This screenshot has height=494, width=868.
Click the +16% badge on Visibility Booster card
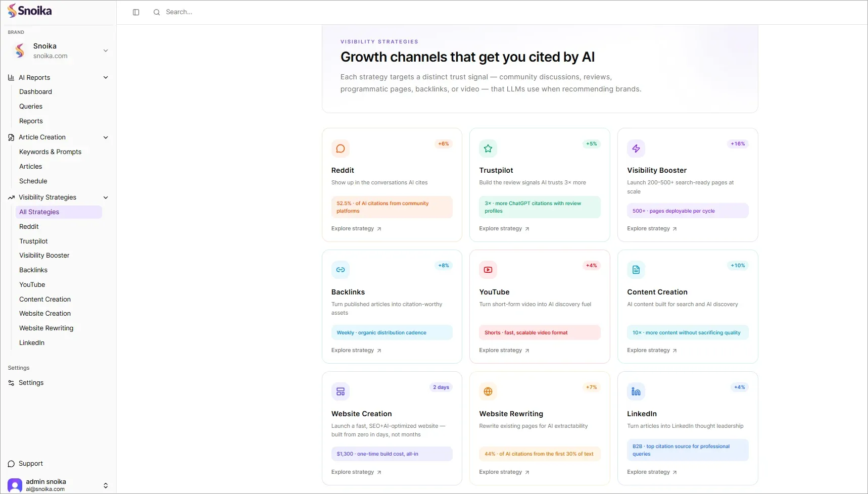tap(738, 144)
